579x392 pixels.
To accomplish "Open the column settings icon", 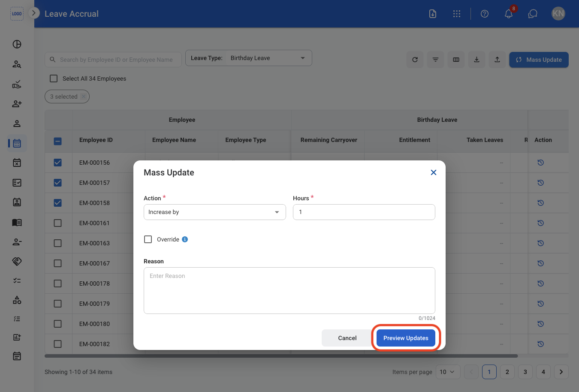I will click(456, 60).
